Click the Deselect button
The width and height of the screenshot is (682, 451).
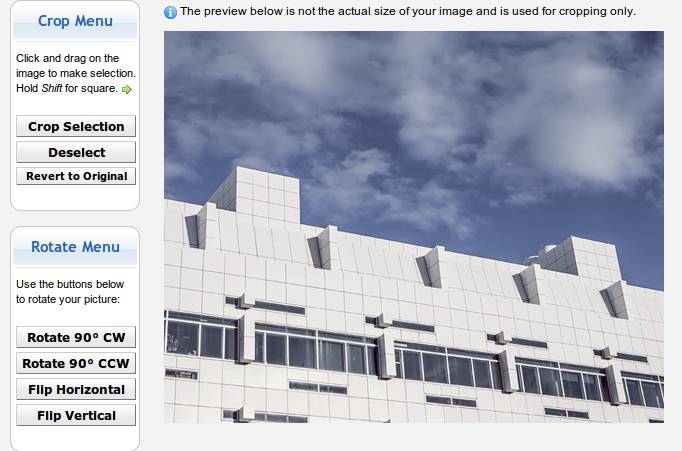point(76,152)
